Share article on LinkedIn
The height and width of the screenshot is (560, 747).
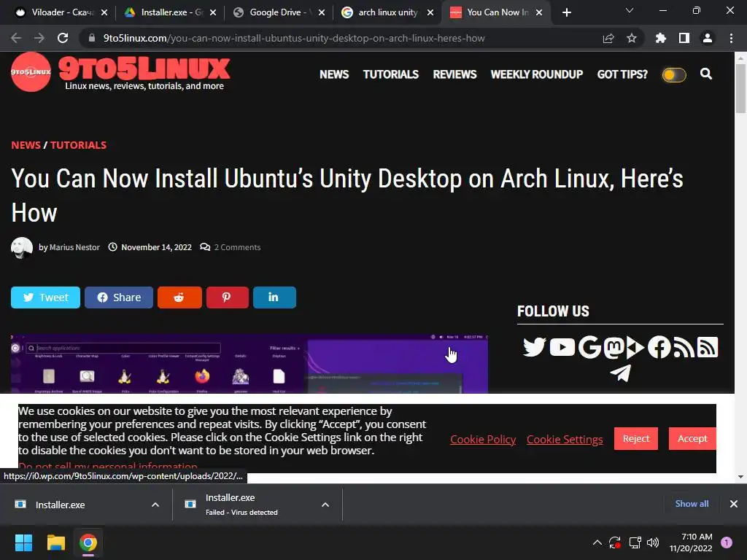click(274, 297)
